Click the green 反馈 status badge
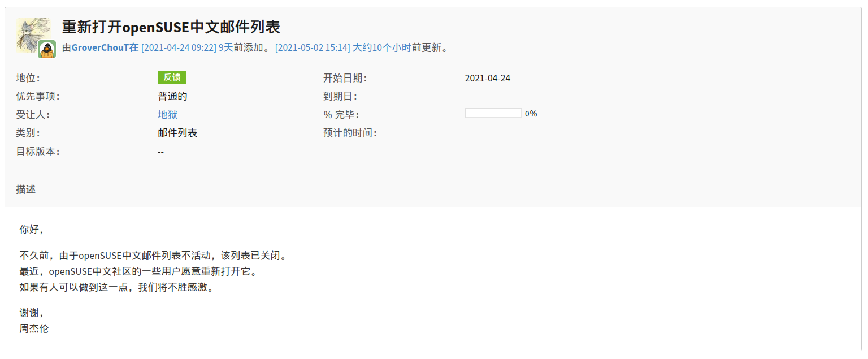The image size is (868, 359). pyautogui.click(x=172, y=77)
